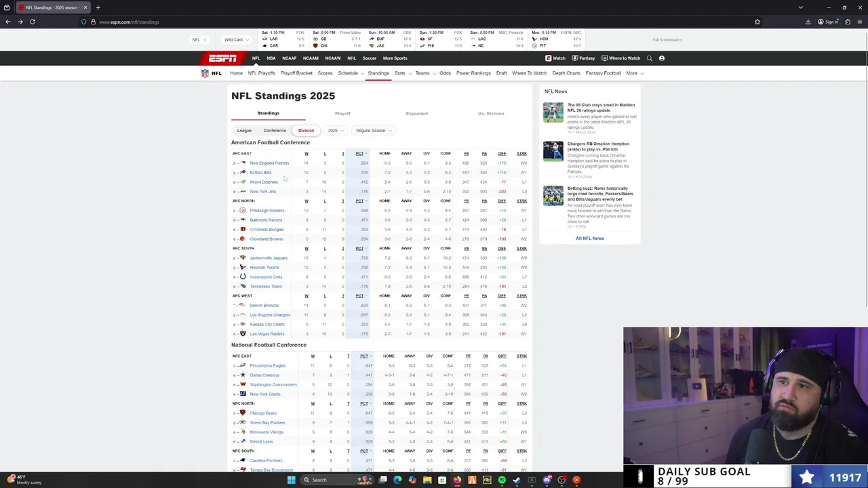The width and height of the screenshot is (868, 488).
Task: Open the Denver Broncos team link
Action: pos(264,305)
